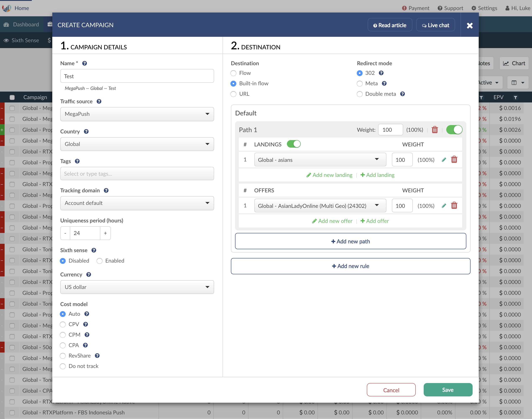The height and width of the screenshot is (419, 532).
Task: Expand the Currency US dollar dropdown
Action: point(137,287)
